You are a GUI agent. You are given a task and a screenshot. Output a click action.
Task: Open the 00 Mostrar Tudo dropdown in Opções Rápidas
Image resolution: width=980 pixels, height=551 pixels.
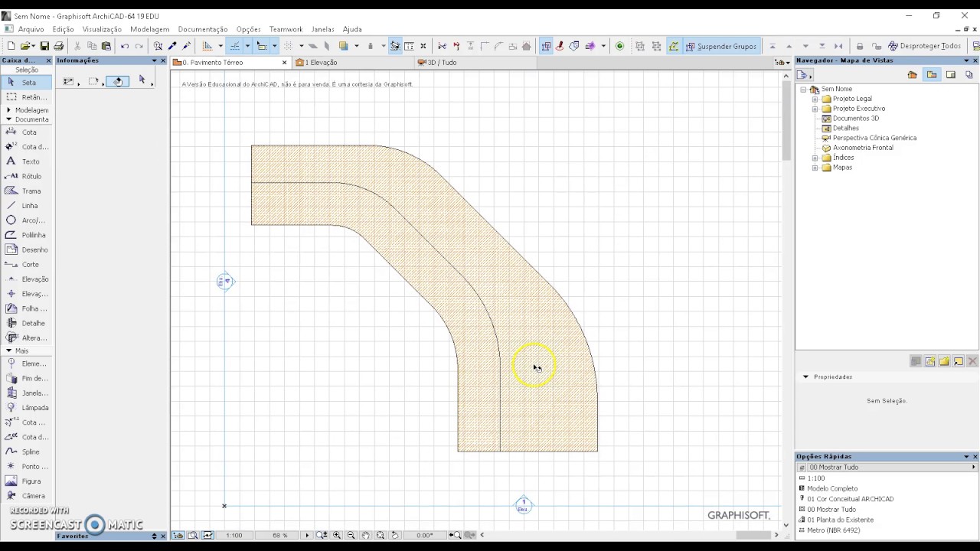pyautogui.click(x=888, y=467)
